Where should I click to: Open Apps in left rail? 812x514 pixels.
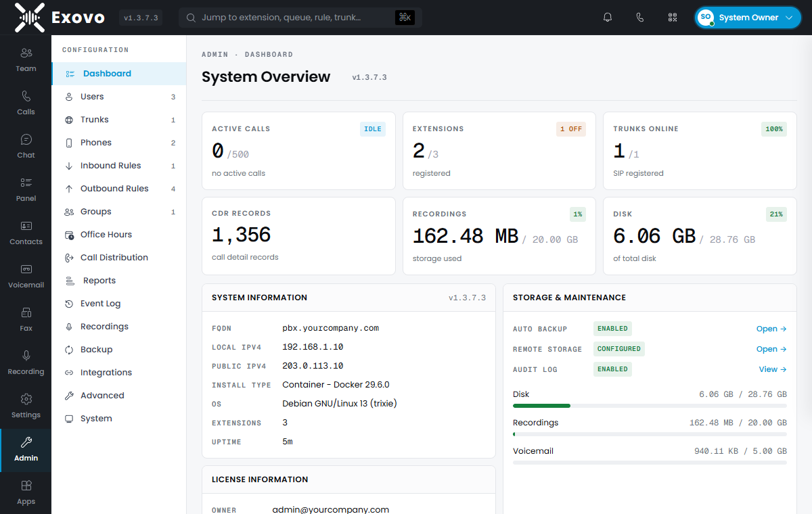click(x=26, y=492)
